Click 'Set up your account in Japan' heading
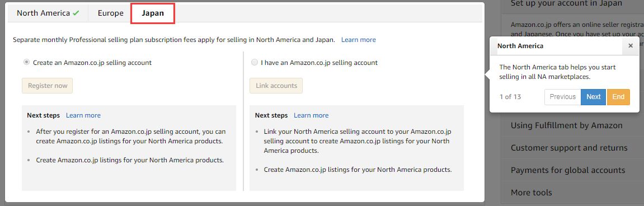This screenshot has width=644, height=206. coord(566,3)
